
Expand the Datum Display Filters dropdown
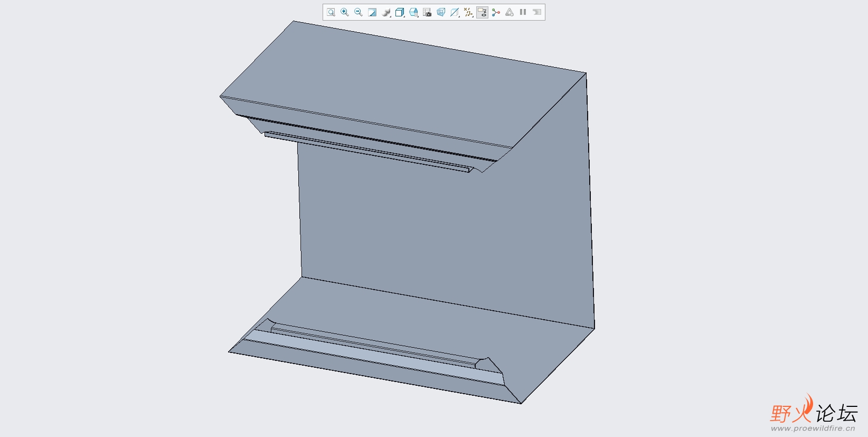(x=468, y=12)
